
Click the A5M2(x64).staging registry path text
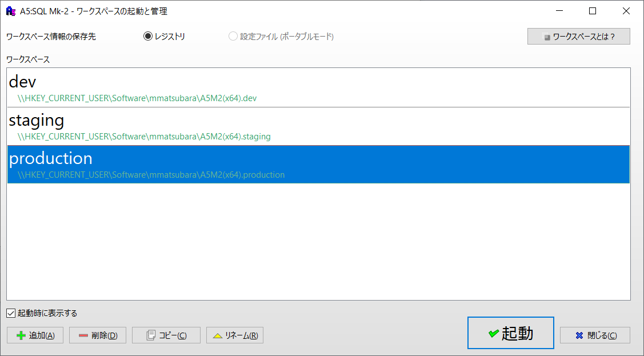point(144,137)
